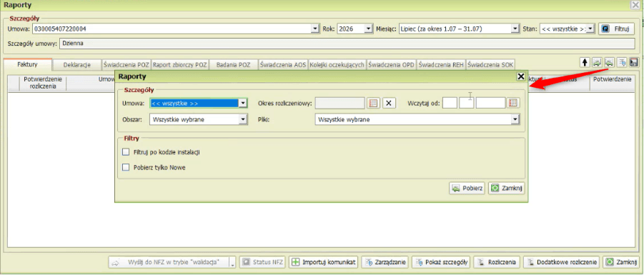Expand the main Umowa contract dropdown
The image size is (644, 275).
[x=315, y=29]
